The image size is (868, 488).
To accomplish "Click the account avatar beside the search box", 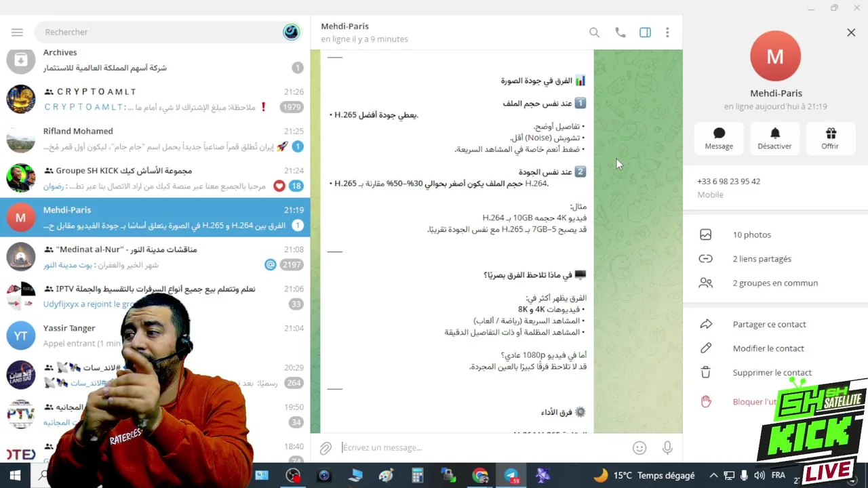I will click(291, 32).
